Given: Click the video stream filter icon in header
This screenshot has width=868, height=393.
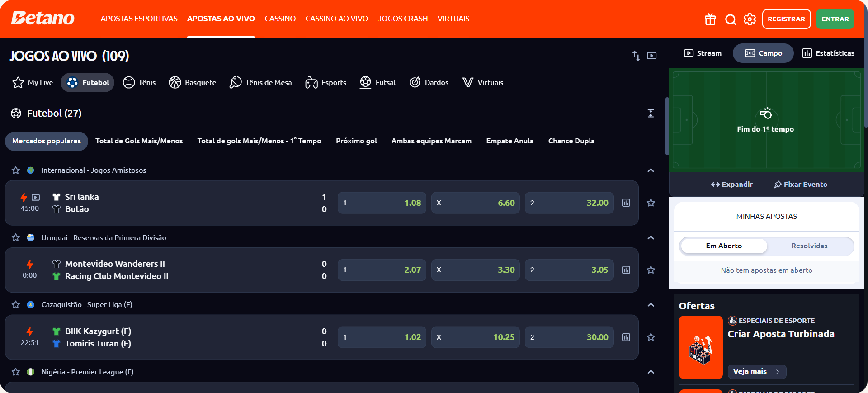Looking at the screenshot, I should click(651, 56).
